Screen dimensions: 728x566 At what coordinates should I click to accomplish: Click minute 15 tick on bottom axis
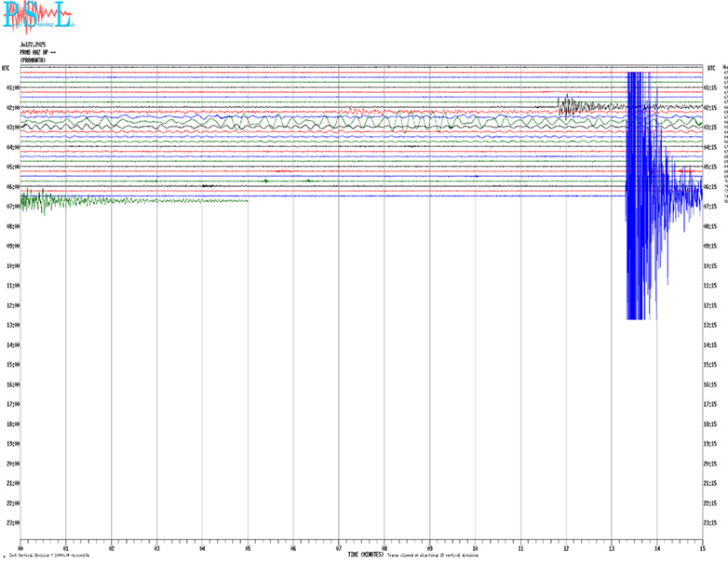point(702,547)
